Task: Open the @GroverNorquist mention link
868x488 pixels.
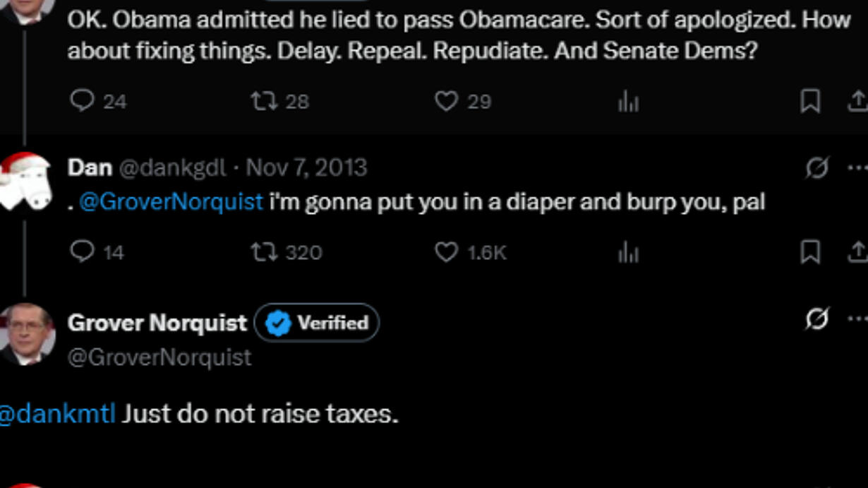Action: 171,202
